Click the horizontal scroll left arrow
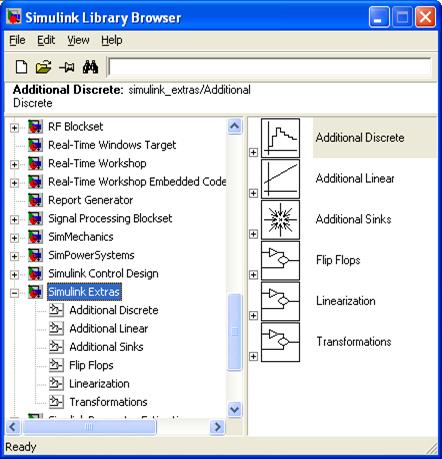442x459 pixels. pyautogui.click(x=13, y=427)
